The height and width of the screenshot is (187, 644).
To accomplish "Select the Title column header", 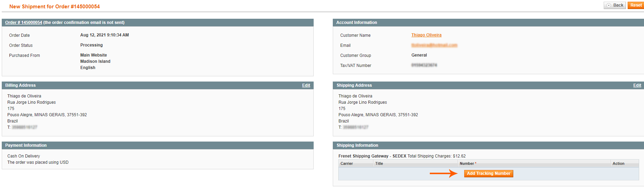I will point(416,163).
